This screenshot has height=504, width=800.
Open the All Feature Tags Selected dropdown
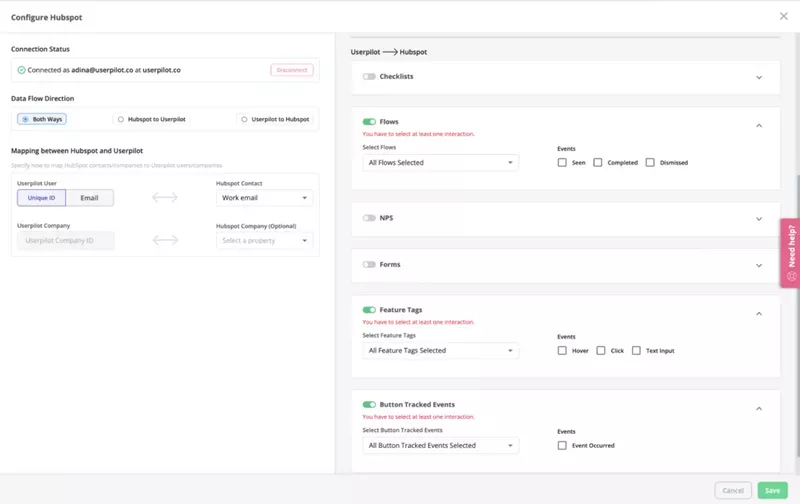click(x=440, y=350)
